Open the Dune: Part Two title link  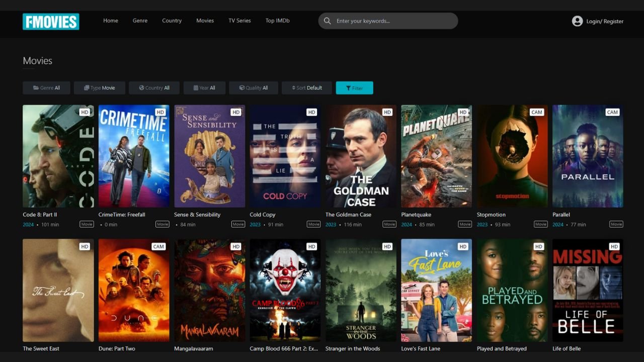pos(117,348)
